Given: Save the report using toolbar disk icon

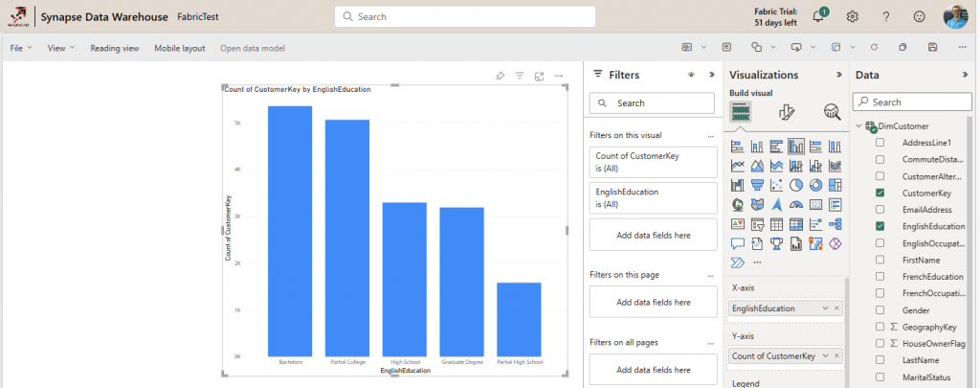Looking at the screenshot, I should click(x=932, y=47).
